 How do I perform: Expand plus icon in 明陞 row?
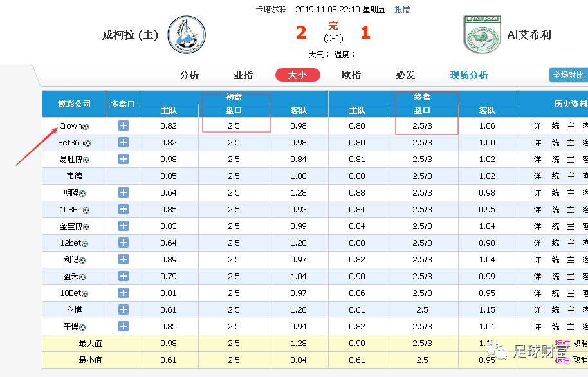click(124, 192)
